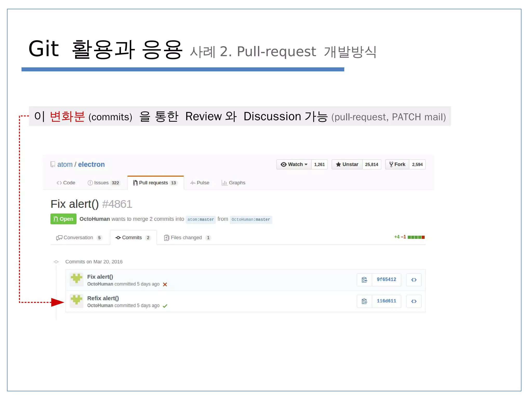Browse code at commit 9f65412
The image size is (532, 399).
click(414, 280)
